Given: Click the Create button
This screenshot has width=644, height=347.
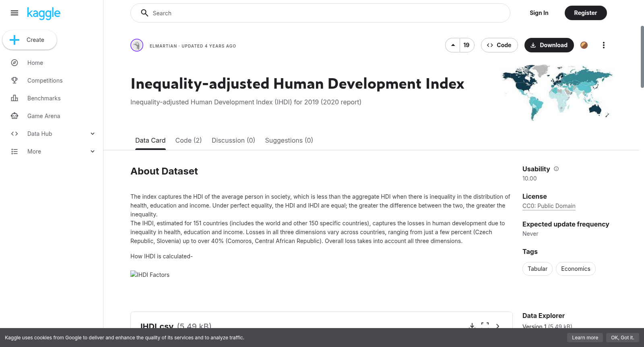Looking at the screenshot, I should [x=29, y=40].
